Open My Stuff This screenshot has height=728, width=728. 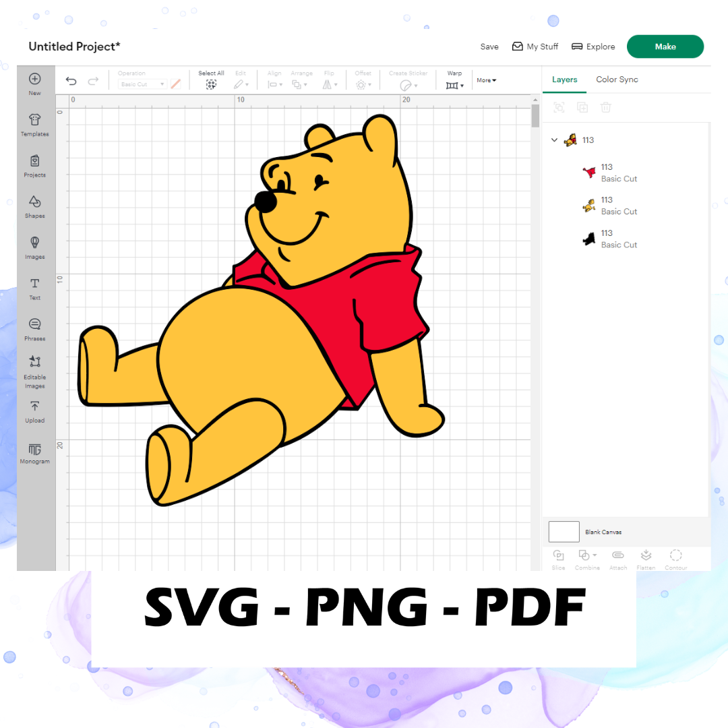click(x=535, y=47)
